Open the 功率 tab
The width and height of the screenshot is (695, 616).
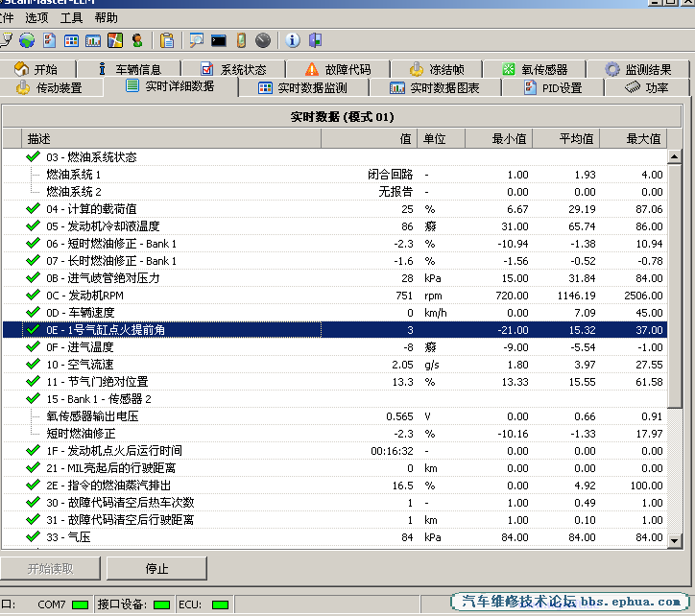pos(647,87)
